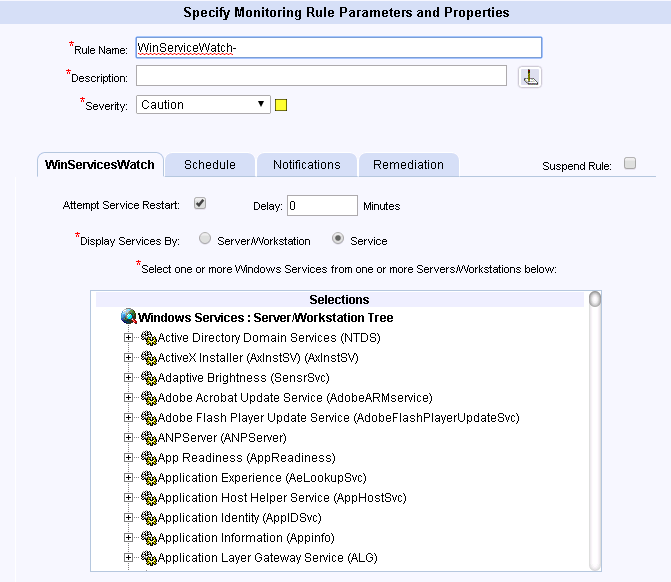Click into the Rule Name field
671x582 pixels.
point(339,48)
